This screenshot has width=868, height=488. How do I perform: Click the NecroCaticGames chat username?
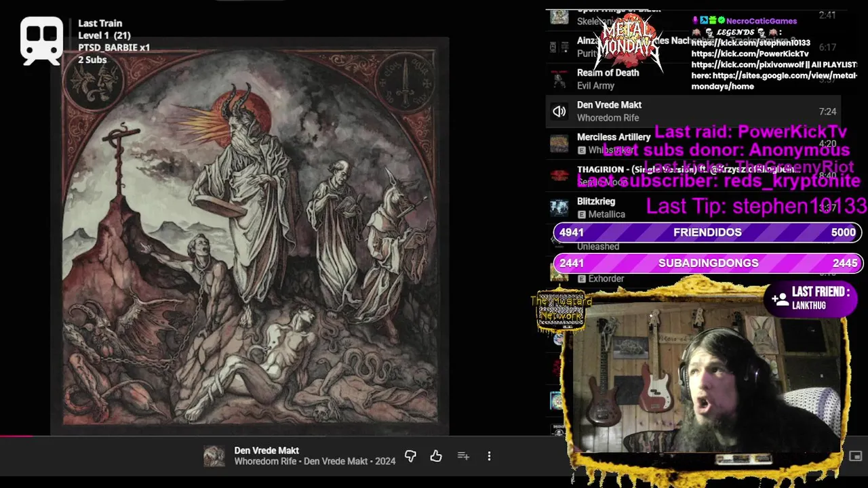(762, 21)
